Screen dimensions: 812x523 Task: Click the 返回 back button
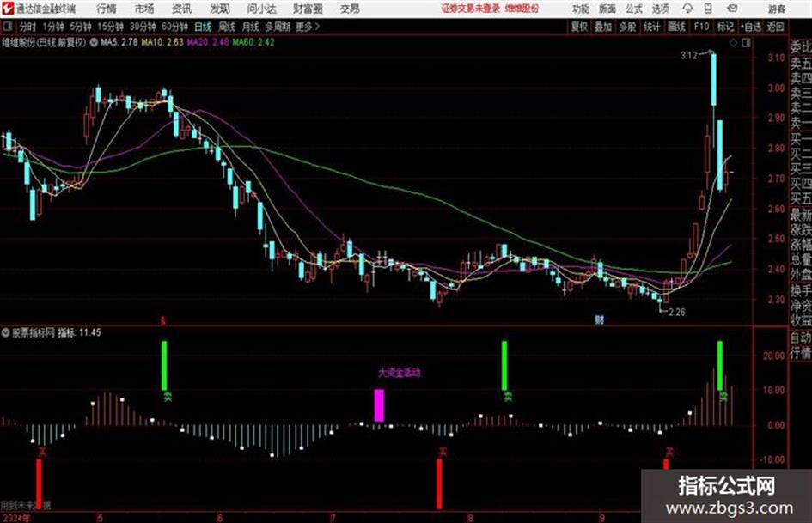(775, 27)
